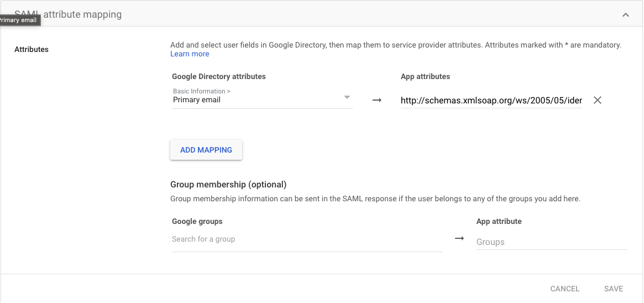Open the Primary email directory attribute dropdown
This screenshot has height=303, width=644.
click(262, 98)
